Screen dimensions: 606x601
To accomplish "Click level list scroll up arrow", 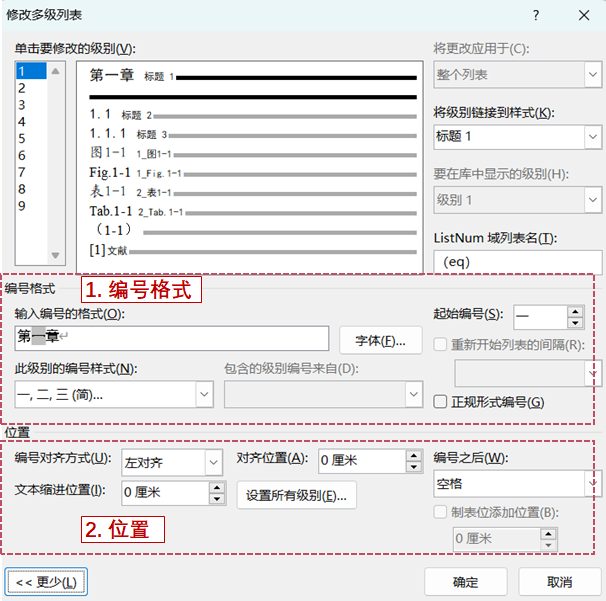I will pyautogui.click(x=56, y=71).
